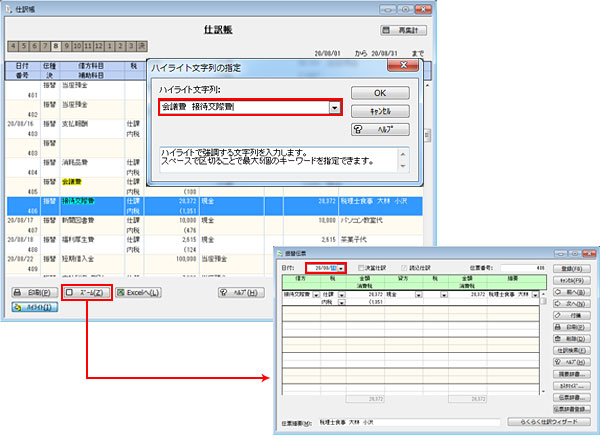Image resolution: width=600 pixels, height=439 pixels.
Task: Click the 登録(F8) register button
Action: pos(572,269)
